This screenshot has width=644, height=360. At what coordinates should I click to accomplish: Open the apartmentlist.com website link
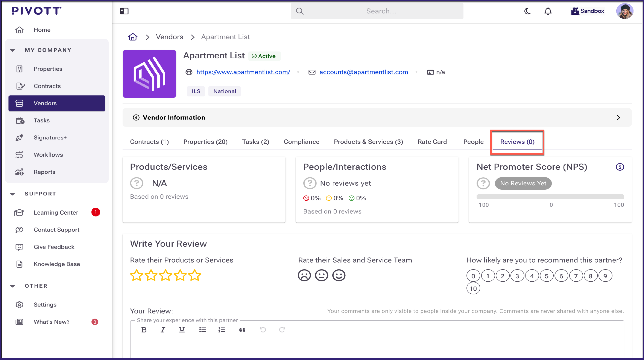click(x=243, y=72)
